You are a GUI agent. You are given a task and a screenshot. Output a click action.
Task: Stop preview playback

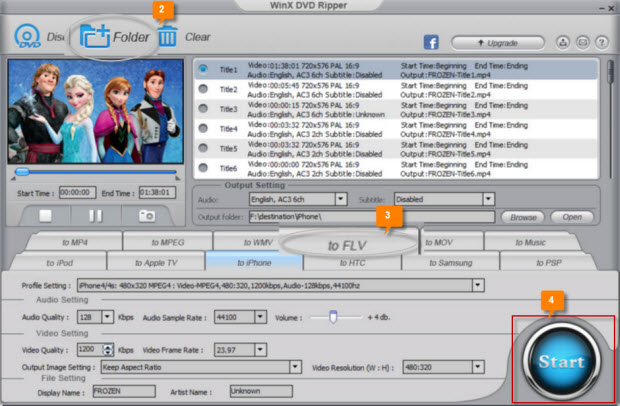pyautogui.click(x=45, y=216)
